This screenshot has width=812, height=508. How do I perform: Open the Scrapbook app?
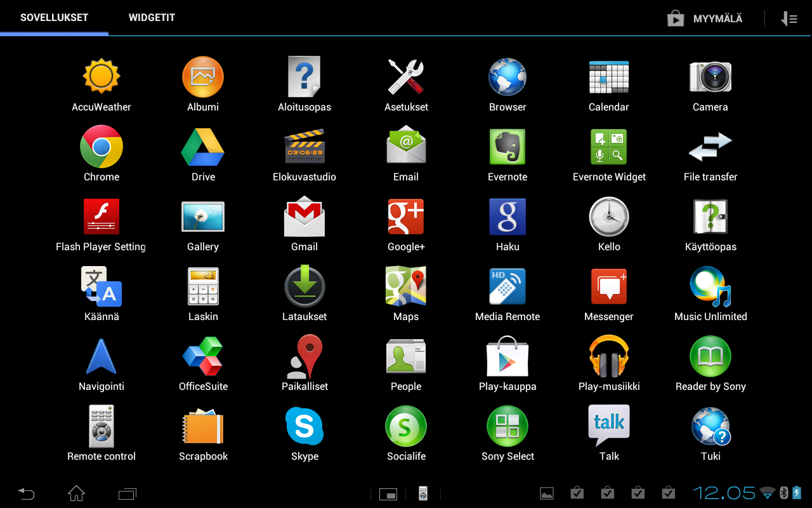tap(203, 426)
